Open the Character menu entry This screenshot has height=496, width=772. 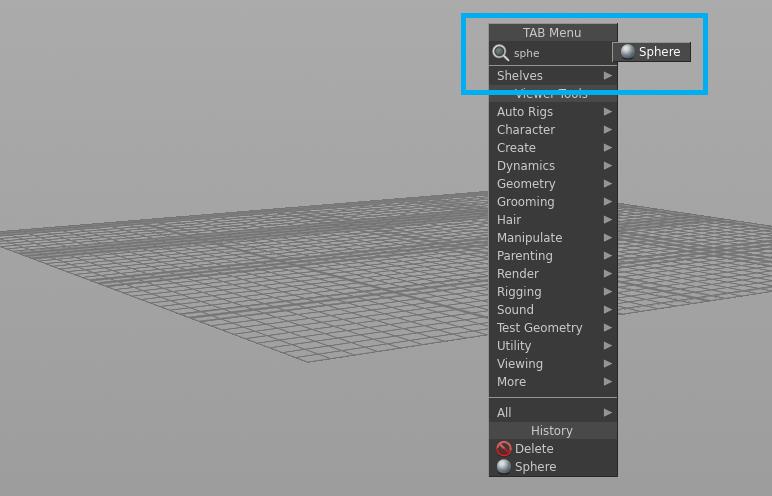(526, 130)
